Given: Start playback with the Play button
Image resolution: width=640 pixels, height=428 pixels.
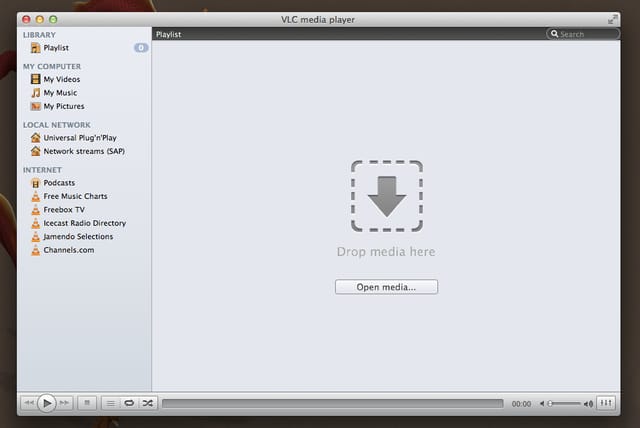Looking at the screenshot, I should tap(47, 404).
